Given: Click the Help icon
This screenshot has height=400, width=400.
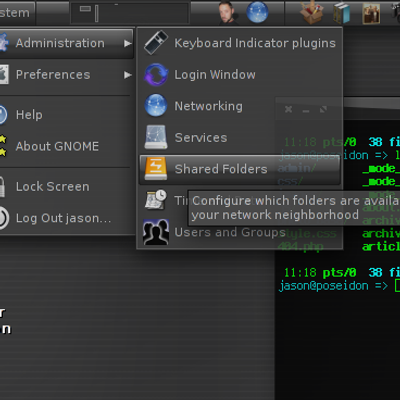Looking at the screenshot, I should click(x=3, y=115).
